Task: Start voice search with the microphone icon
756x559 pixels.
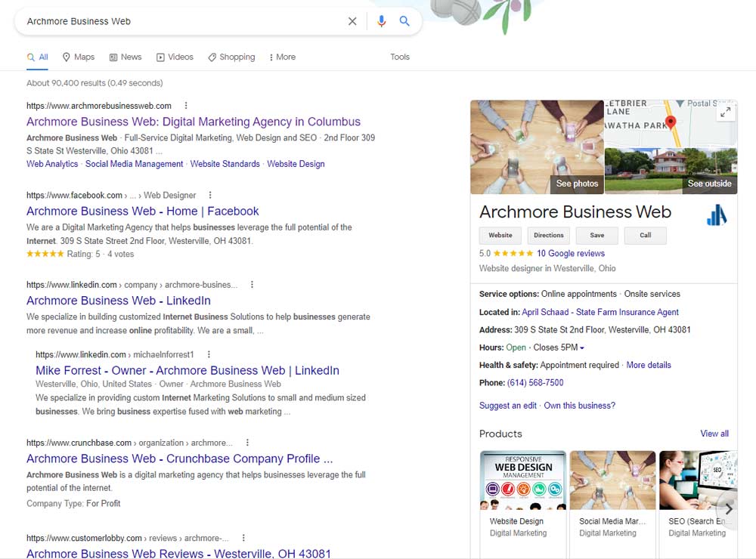Action: click(381, 21)
